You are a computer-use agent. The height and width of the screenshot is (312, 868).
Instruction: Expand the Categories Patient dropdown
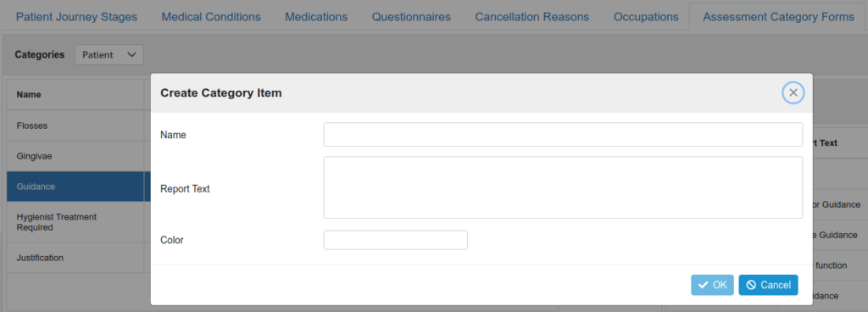(109, 55)
